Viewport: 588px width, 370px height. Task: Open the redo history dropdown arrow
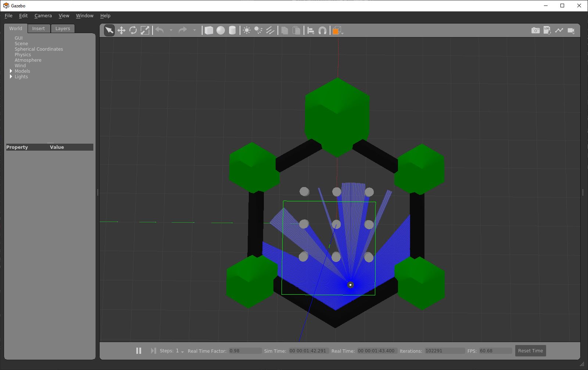pos(194,30)
